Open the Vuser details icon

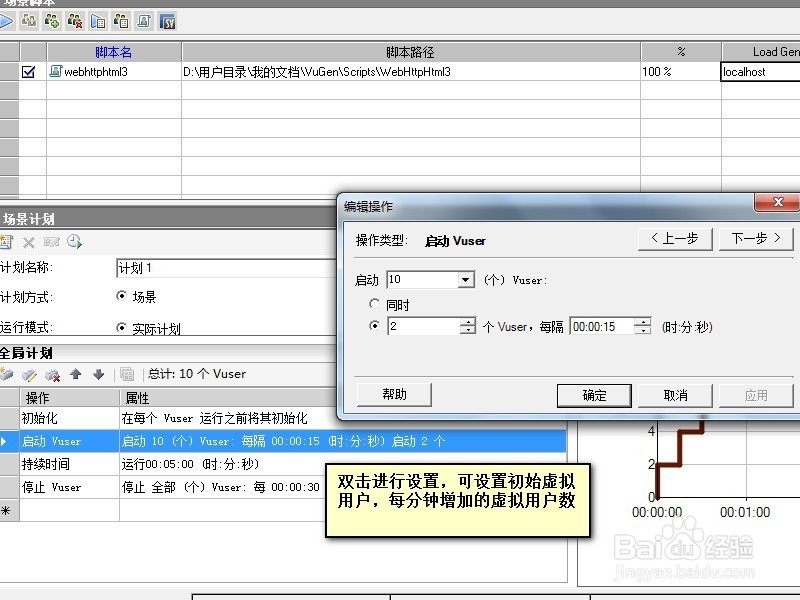(121, 20)
